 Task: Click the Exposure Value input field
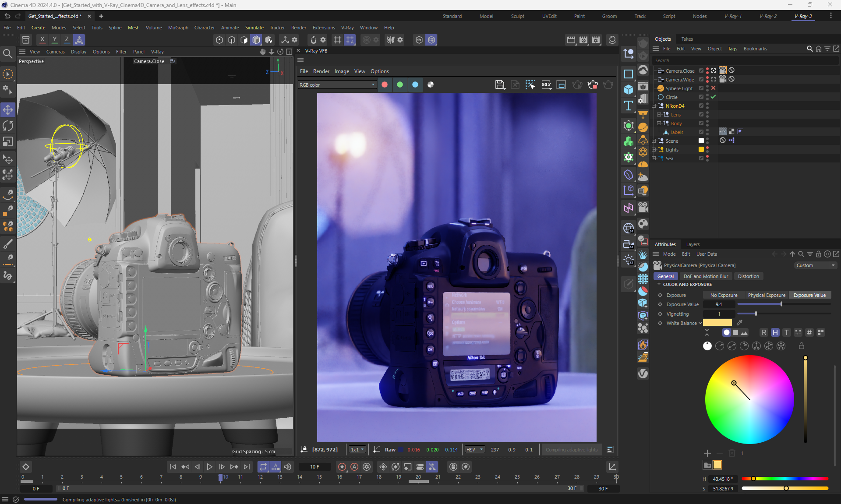coord(719,304)
